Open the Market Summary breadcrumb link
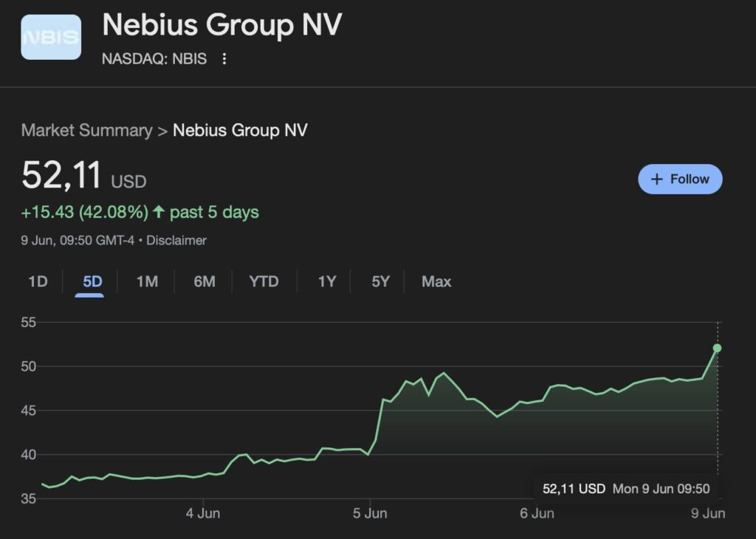 point(87,130)
